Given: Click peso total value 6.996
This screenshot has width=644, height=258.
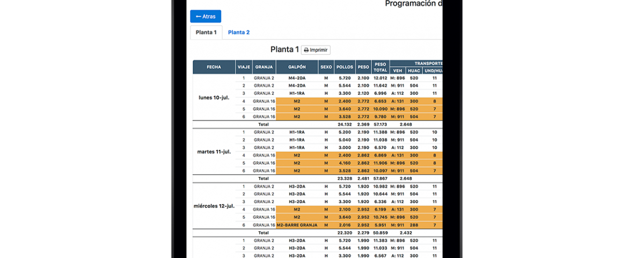Looking at the screenshot, I should [380, 93].
